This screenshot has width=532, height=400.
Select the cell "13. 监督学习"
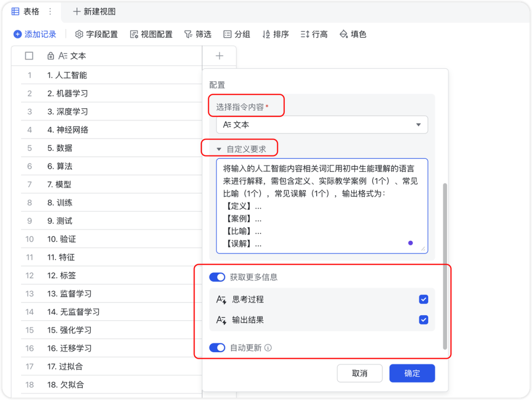[111, 294]
